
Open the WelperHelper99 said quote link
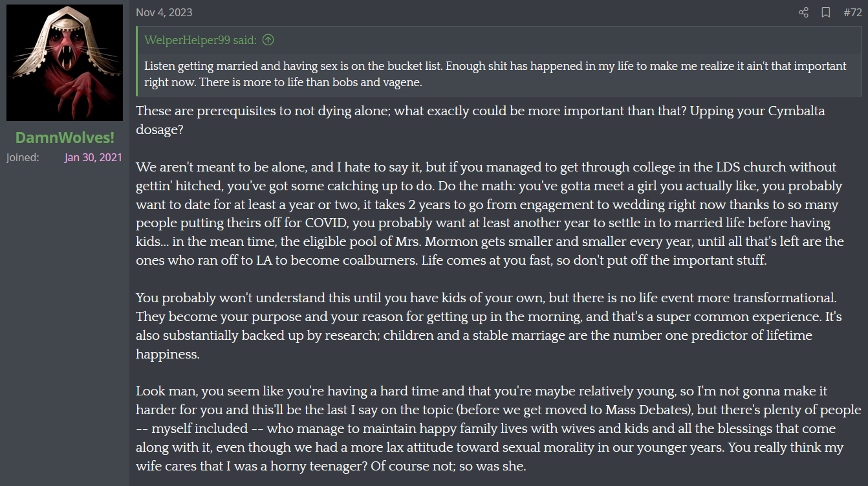(201, 40)
